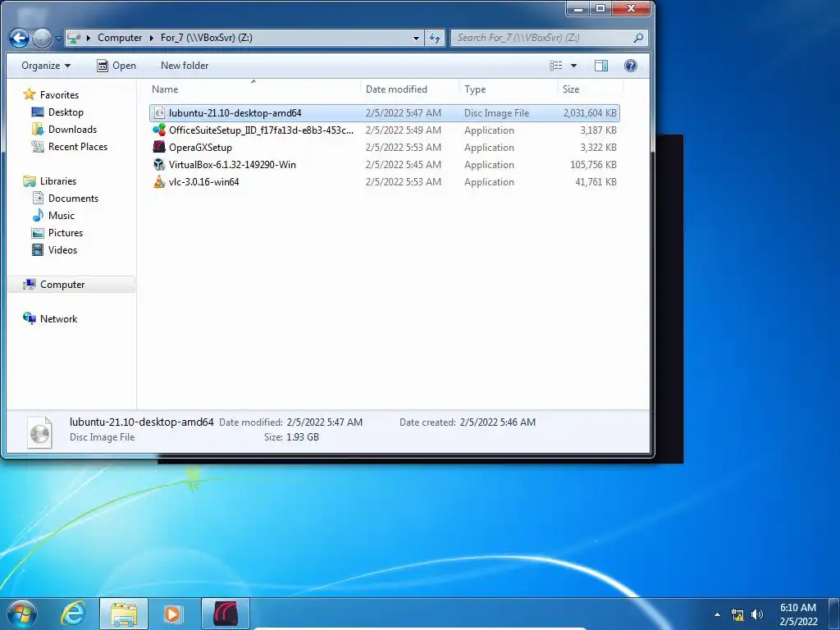The width and height of the screenshot is (840, 630).
Task: Click the Favorites star icon
Action: pyautogui.click(x=30, y=95)
